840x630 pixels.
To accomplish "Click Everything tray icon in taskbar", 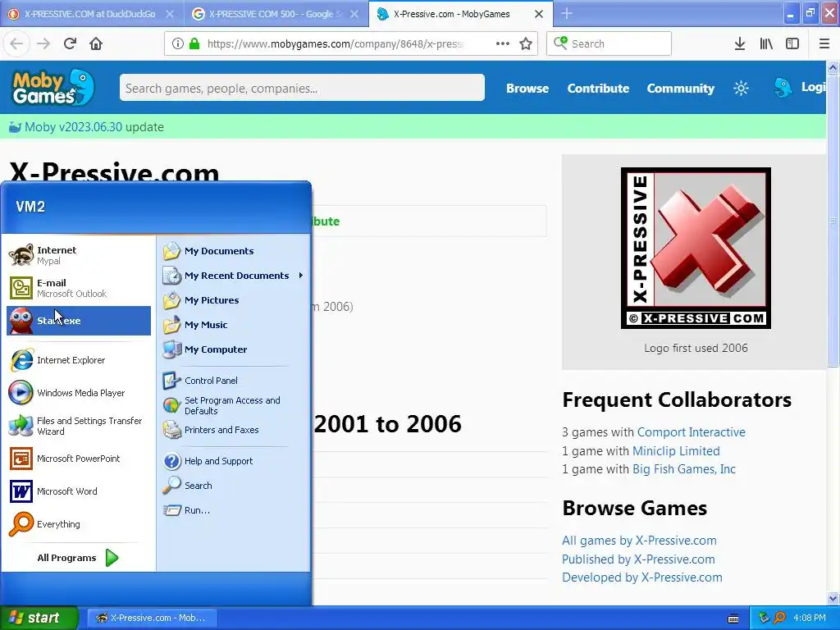I will coord(779,618).
